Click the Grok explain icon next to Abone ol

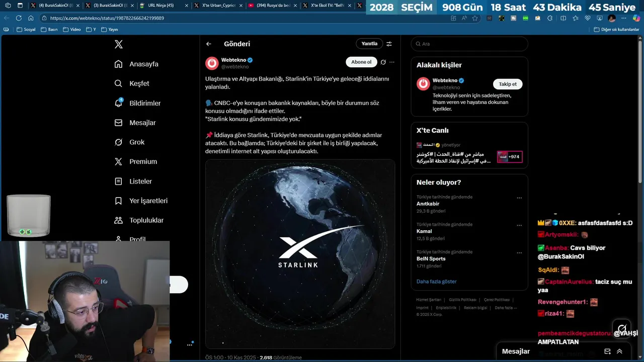point(383,62)
